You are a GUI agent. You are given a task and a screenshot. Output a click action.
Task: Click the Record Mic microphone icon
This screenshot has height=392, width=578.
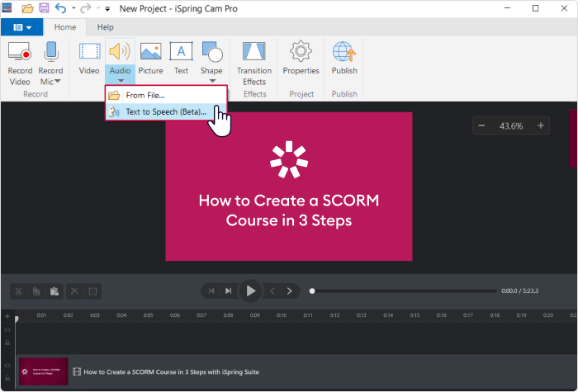click(x=51, y=51)
